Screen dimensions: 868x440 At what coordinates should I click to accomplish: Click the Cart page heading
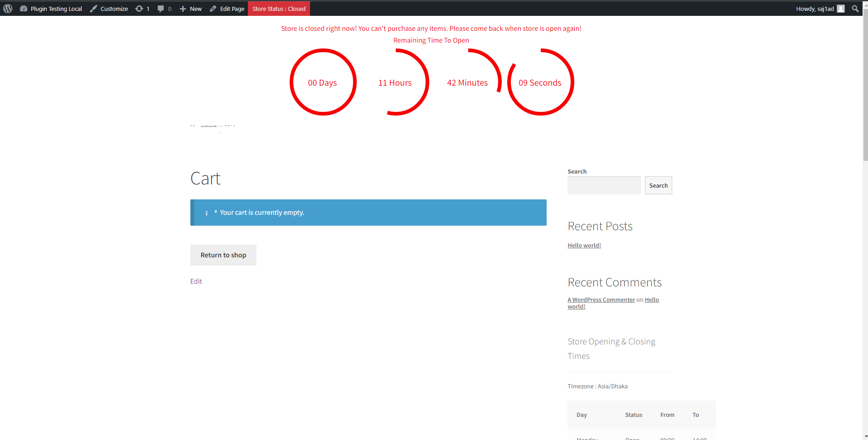(205, 179)
